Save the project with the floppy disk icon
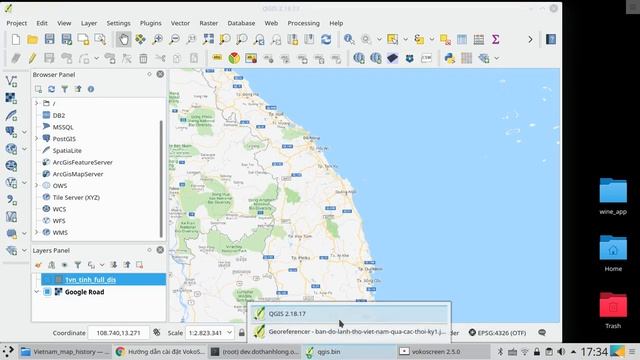This screenshot has width=640, height=360. 49,39
